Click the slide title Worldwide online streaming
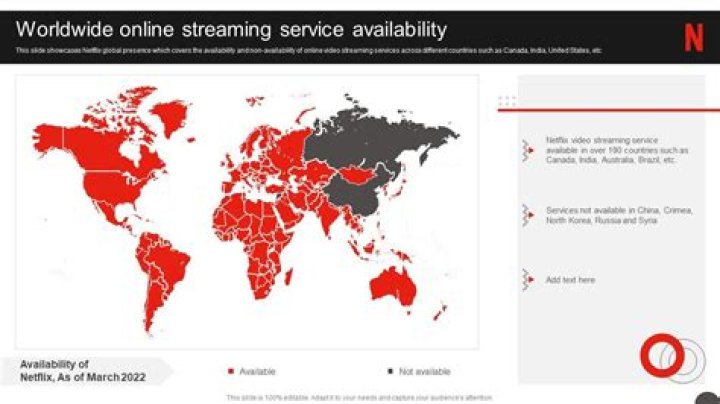Viewport: 720px width, 404px height. tap(231, 30)
